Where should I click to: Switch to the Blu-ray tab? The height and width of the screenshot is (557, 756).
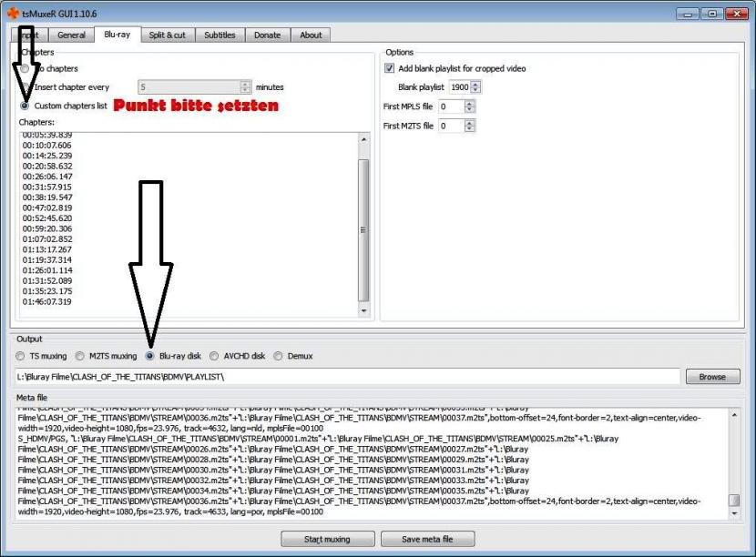coord(117,35)
